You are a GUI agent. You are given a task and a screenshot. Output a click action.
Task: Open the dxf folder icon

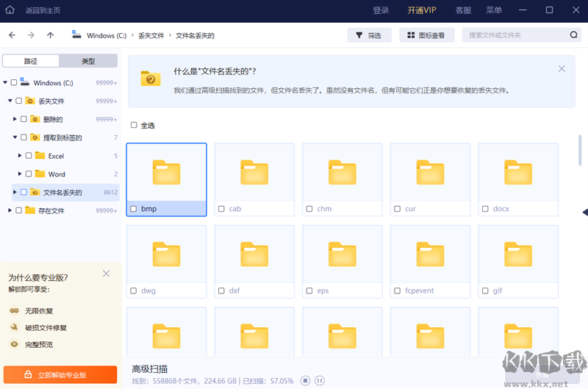coord(254,254)
